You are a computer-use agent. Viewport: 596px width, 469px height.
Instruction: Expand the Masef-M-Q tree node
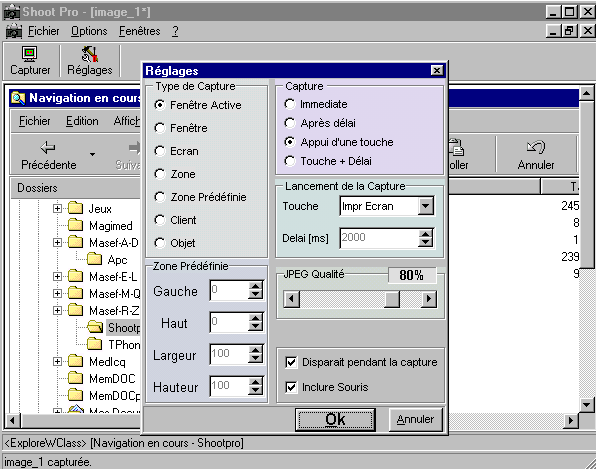tap(57, 293)
